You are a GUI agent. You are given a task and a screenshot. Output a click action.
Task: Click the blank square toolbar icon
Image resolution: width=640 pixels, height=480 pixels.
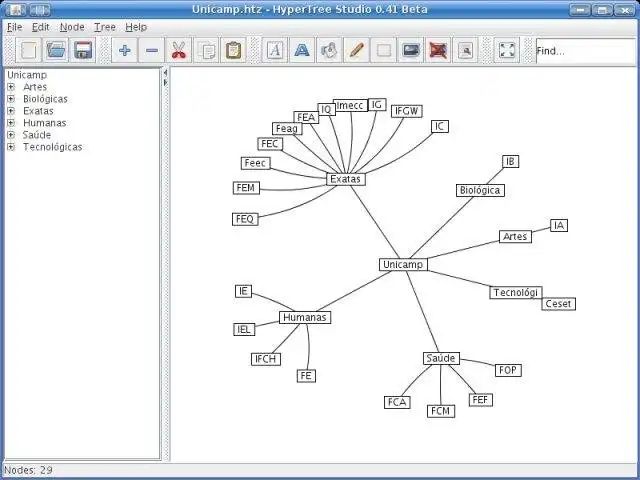pyautogui.click(x=384, y=51)
